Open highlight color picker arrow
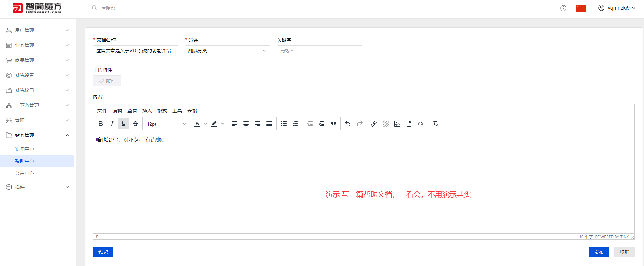The image size is (644, 266). pyautogui.click(x=223, y=124)
